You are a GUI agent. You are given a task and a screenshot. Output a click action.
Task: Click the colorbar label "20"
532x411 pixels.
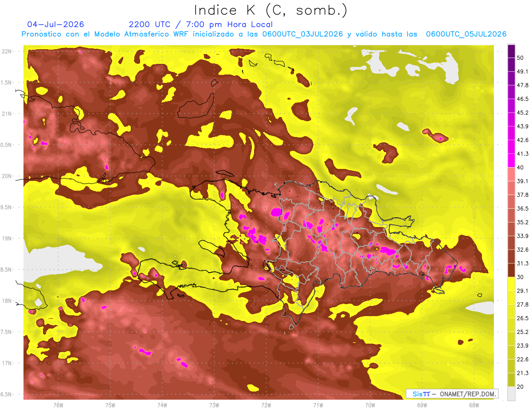point(520,387)
